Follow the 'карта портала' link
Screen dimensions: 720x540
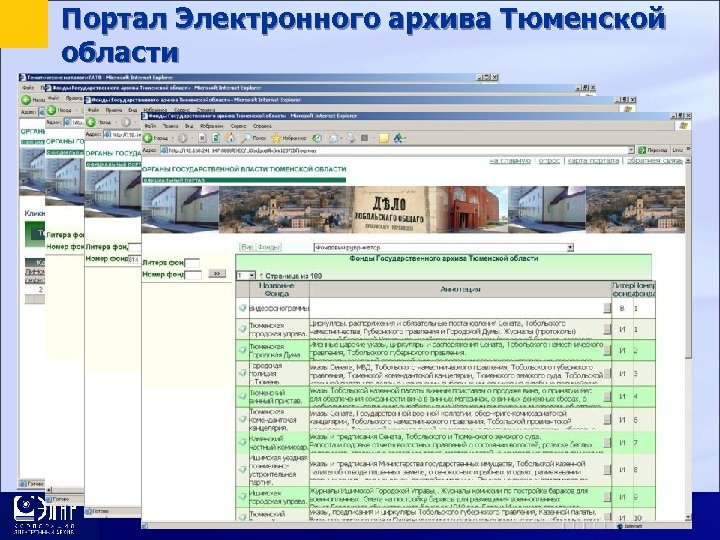(x=593, y=161)
